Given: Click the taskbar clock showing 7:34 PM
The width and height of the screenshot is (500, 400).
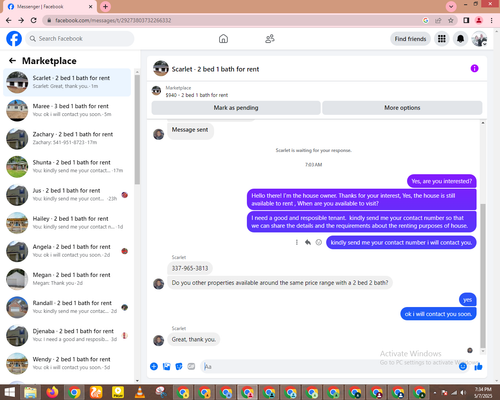Looking at the screenshot, I should point(483,393).
